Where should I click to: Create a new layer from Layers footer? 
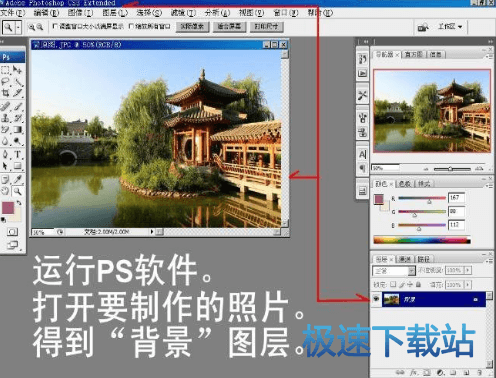point(467,372)
